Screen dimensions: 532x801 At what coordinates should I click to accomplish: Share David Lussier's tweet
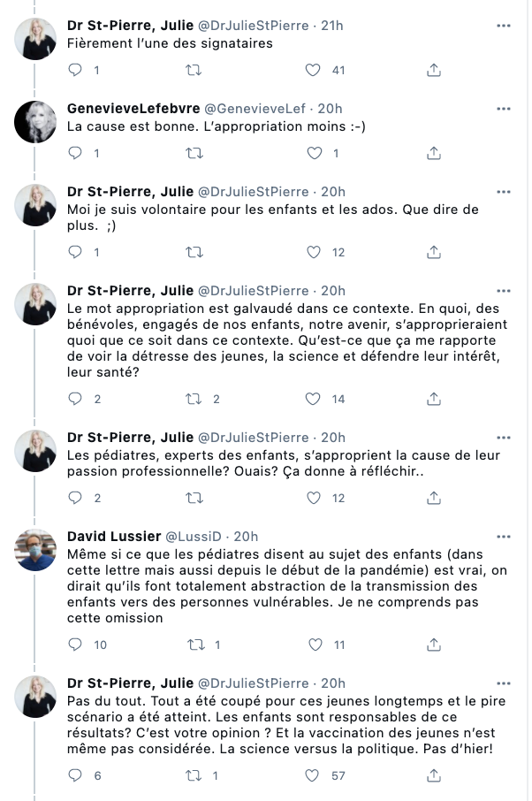pos(433,645)
